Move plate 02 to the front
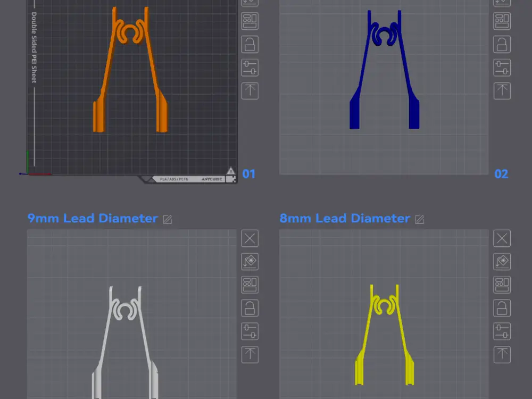 [x=502, y=91]
